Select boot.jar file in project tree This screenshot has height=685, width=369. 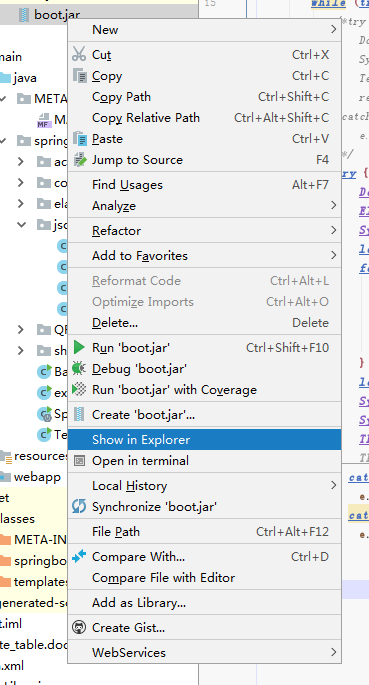[57, 15]
